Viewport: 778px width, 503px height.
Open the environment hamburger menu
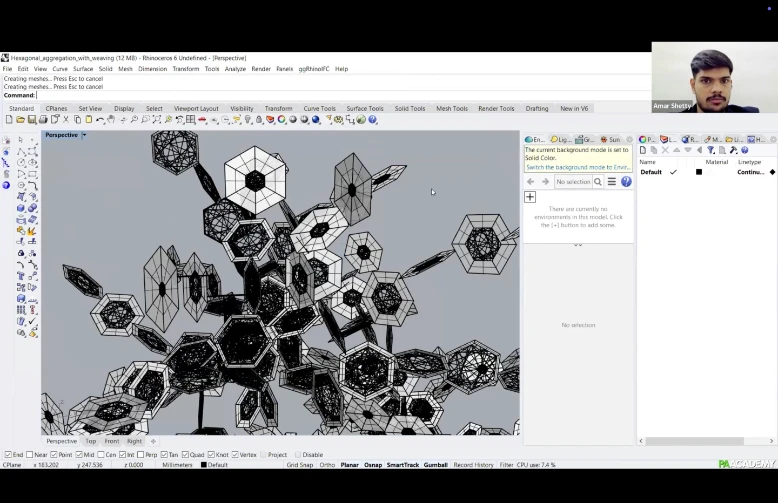(x=612, y=182)
